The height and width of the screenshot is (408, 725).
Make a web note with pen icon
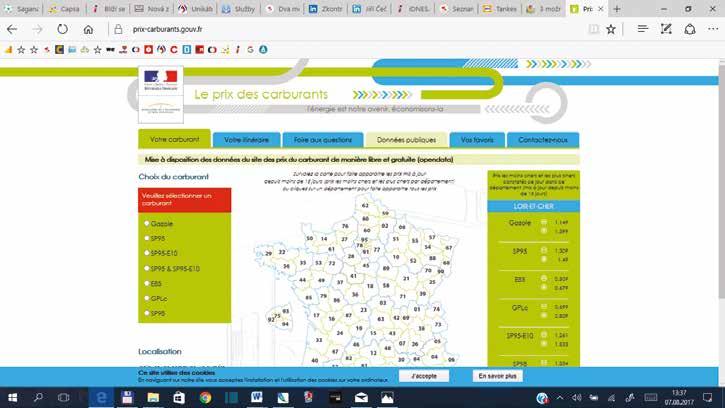tap(666, 29)
